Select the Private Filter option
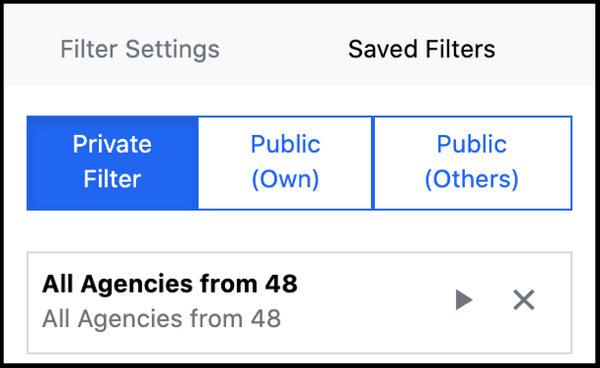 click(x=112, y=163)
